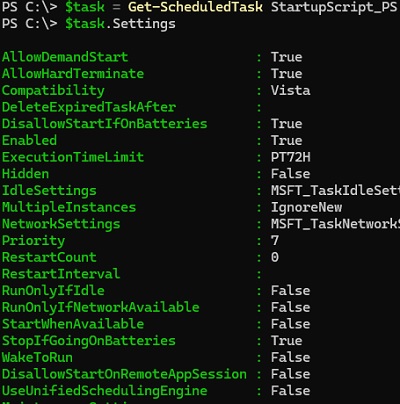The image size is (400, 404).
Task: Select the WakeToRun property name
Action: (x=37, y=357)
